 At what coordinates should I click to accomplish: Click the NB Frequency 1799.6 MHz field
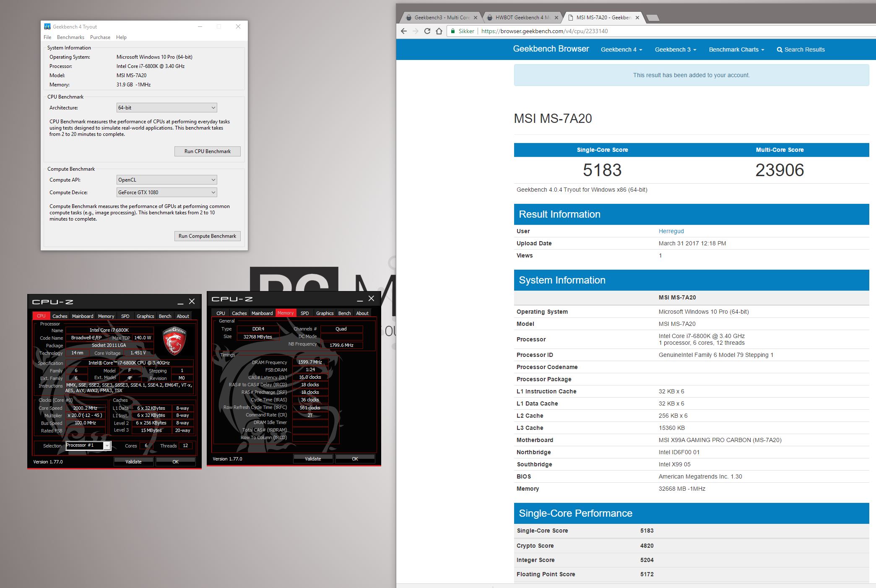coord(341,345)
